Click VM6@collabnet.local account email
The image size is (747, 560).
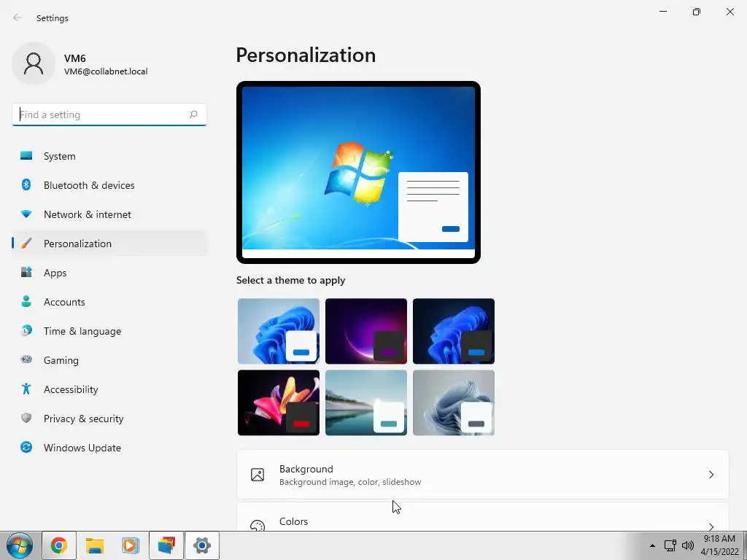point(106,71)
